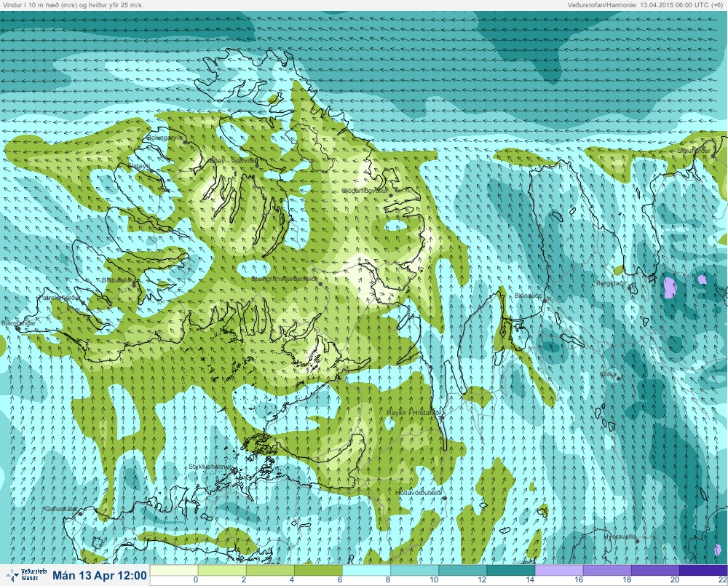Click the Kolka station marker

pos(619,379)
